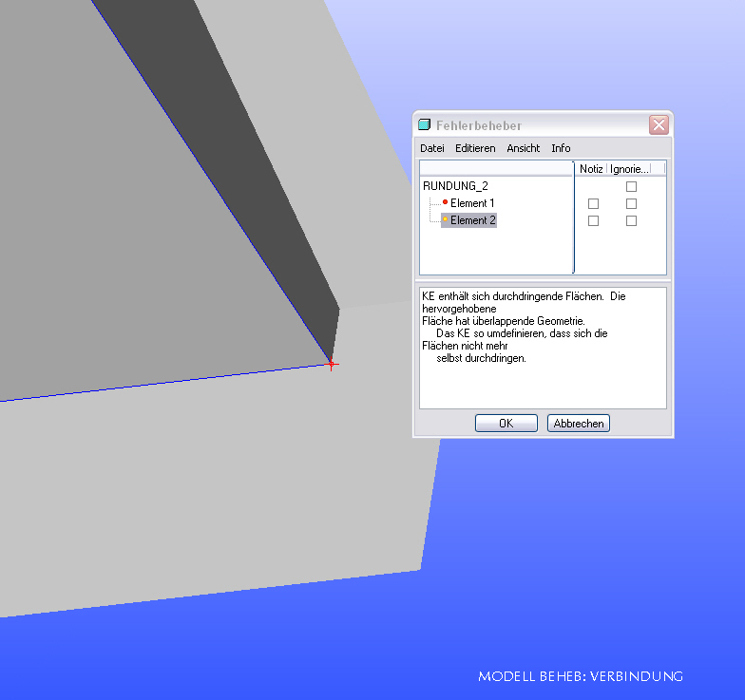This screenshot has width=745, height=700.
Task: Click the MODELL BEHEB: VERBINDUNG text
Action: 581,676
